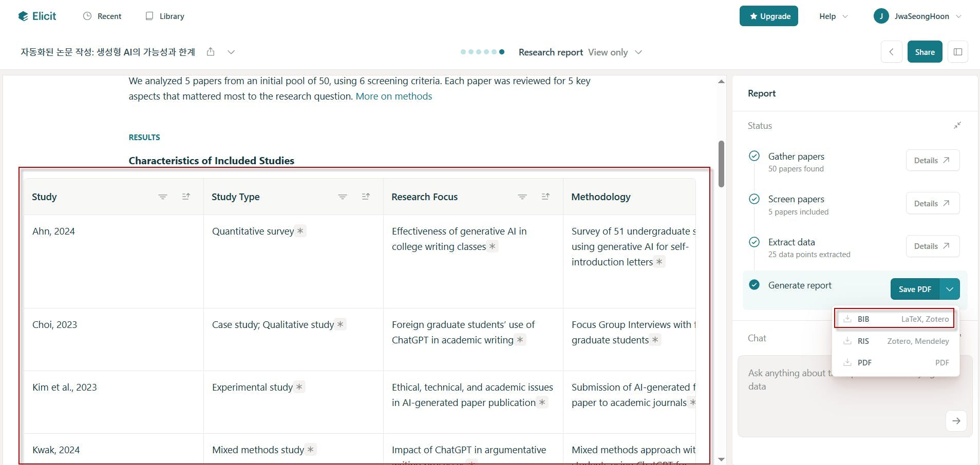Go back using the left chevron button
Screen dimensions: 980x465
tap(892, 52)
